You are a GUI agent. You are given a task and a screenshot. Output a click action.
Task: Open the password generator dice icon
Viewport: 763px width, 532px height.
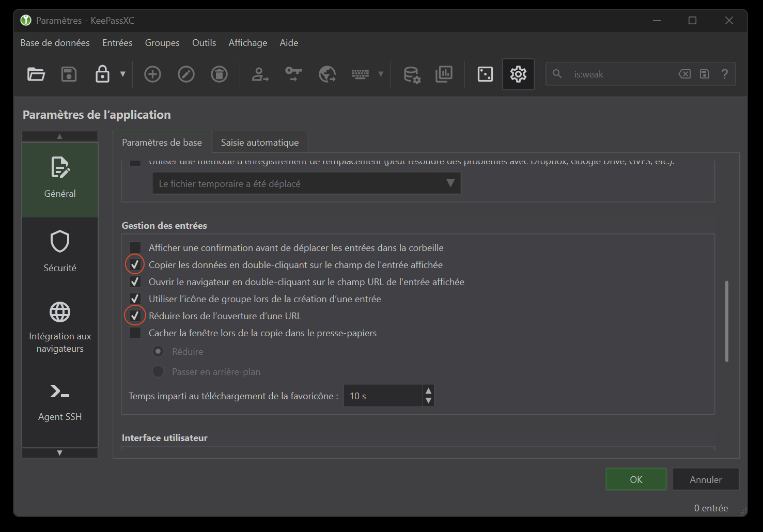click(485, 74)
